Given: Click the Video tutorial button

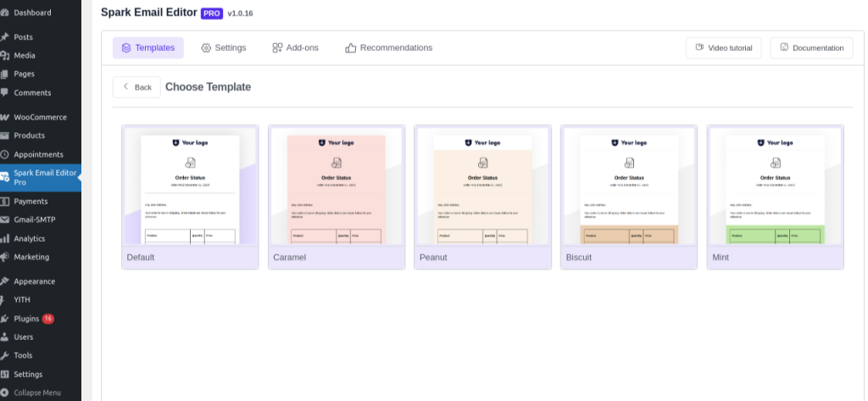Looking at the screenshot, I should (x=724, y=48).
